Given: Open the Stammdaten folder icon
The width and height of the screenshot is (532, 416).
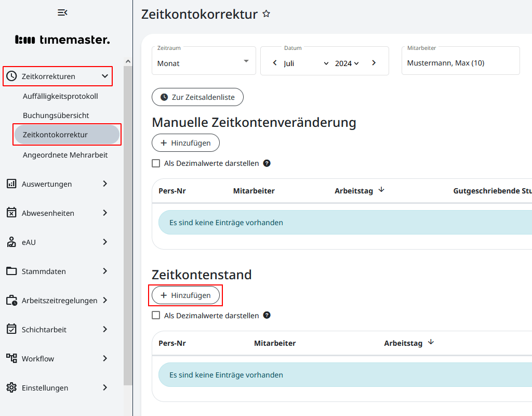Looking at the screenshot, I should tap(11, 271).
